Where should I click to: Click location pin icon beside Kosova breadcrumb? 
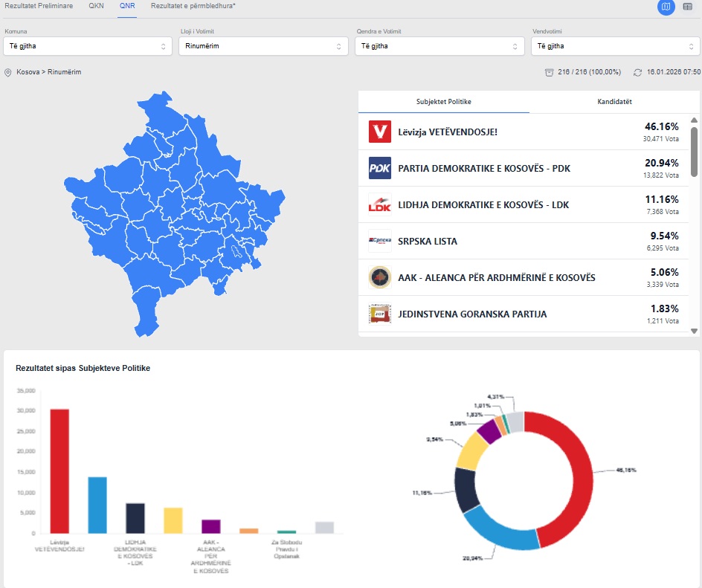pos(8,72)
